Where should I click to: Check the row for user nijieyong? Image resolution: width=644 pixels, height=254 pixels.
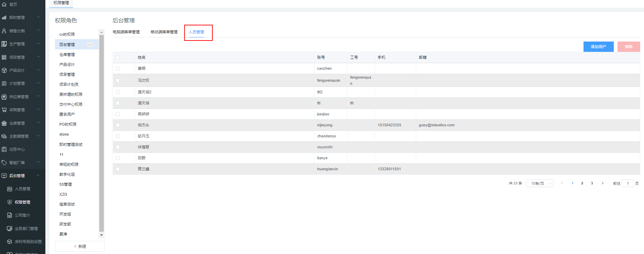click(118, 125)
